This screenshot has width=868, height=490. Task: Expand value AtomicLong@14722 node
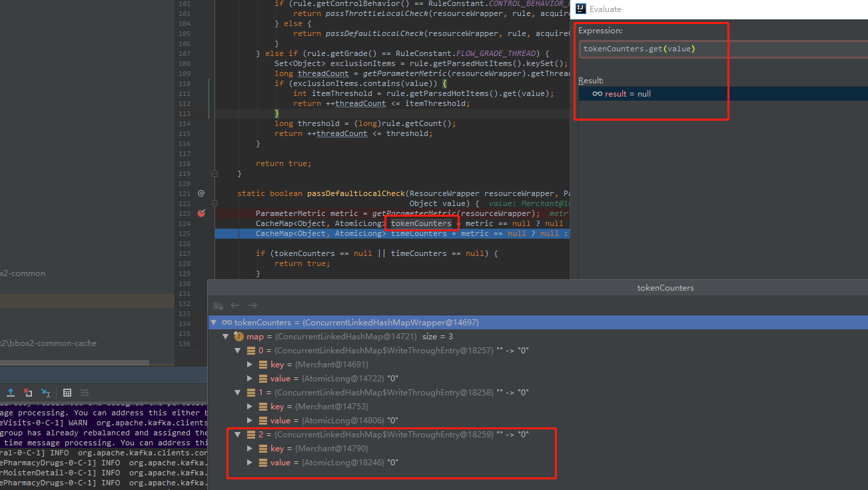click(250, 379)
